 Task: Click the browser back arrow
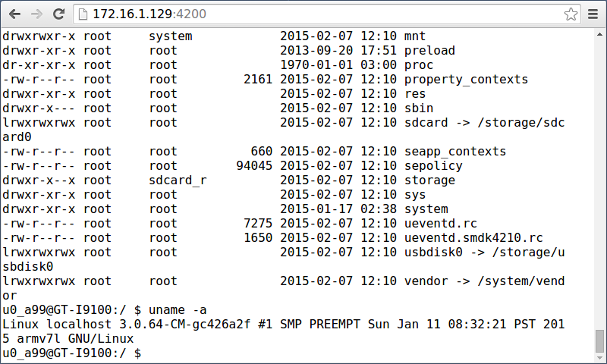click(14, 14)
